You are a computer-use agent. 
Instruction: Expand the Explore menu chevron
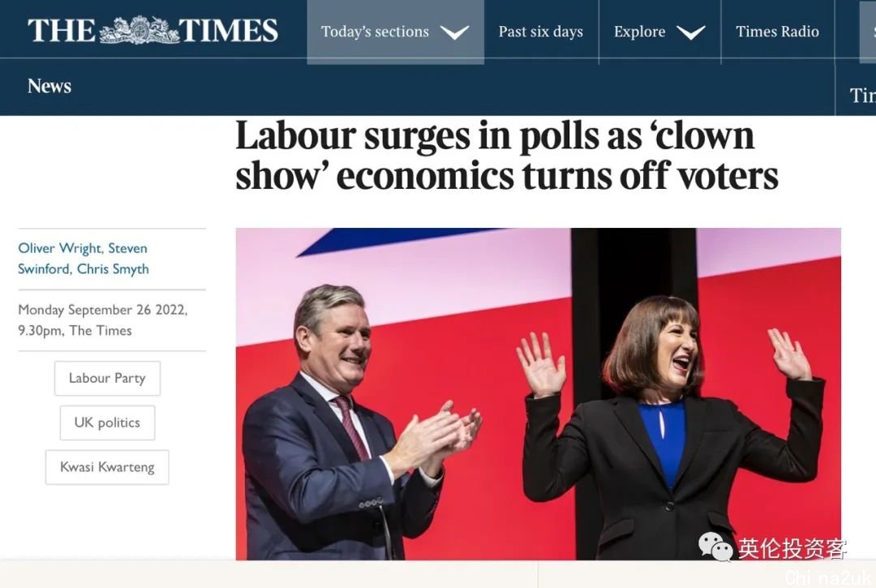(690, 32)
